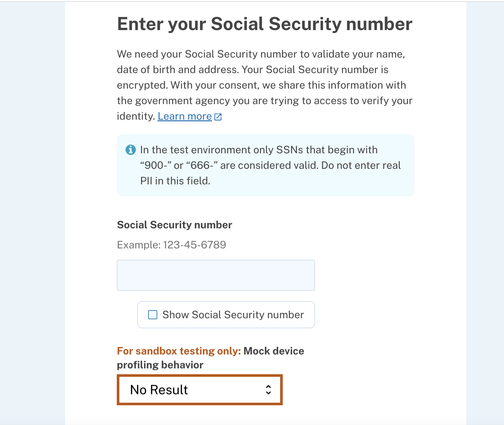Click the 'No Result' selected option text
The image size is (504, 425).
tap(159, 390)
